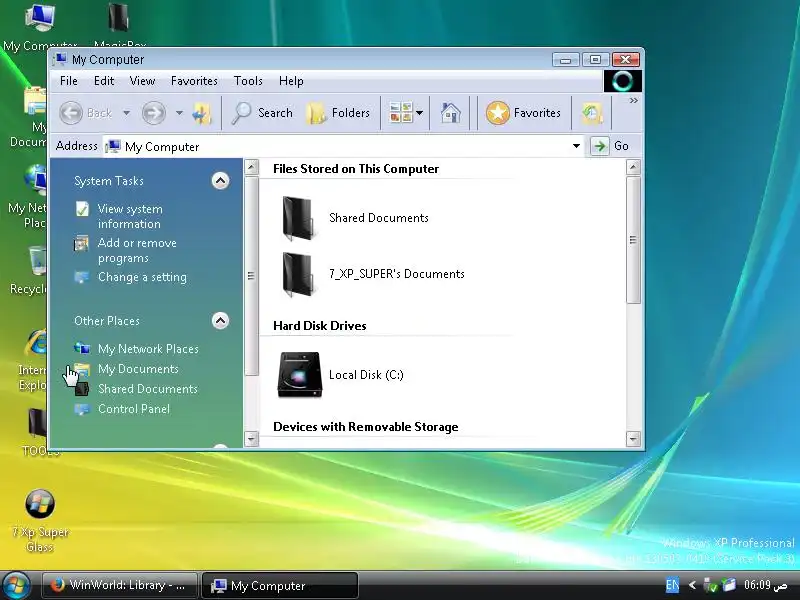Click the main pane scroll up arrow

(x=633, y=167)
